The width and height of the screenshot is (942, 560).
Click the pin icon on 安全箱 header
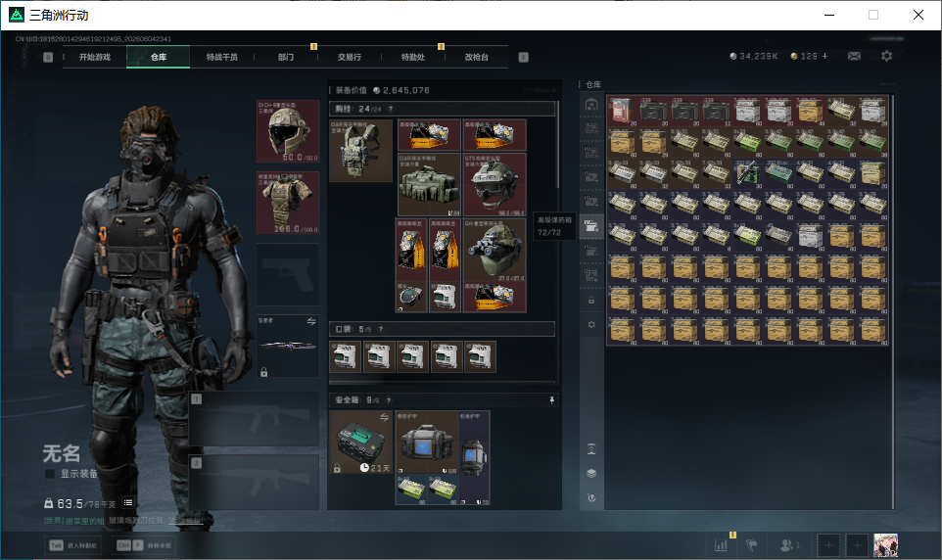(x=551, y=400)
